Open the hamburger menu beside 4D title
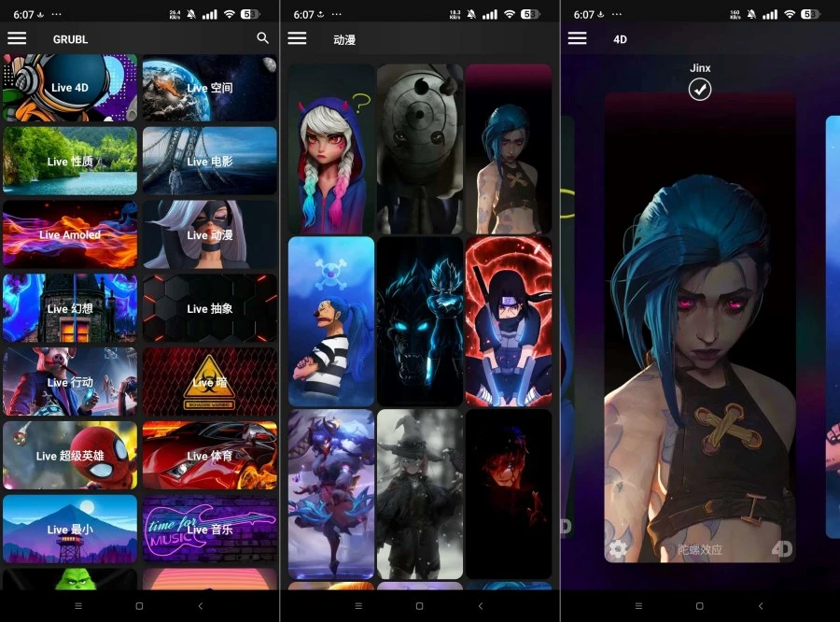The image size is (840, 622). click(577, 38)
